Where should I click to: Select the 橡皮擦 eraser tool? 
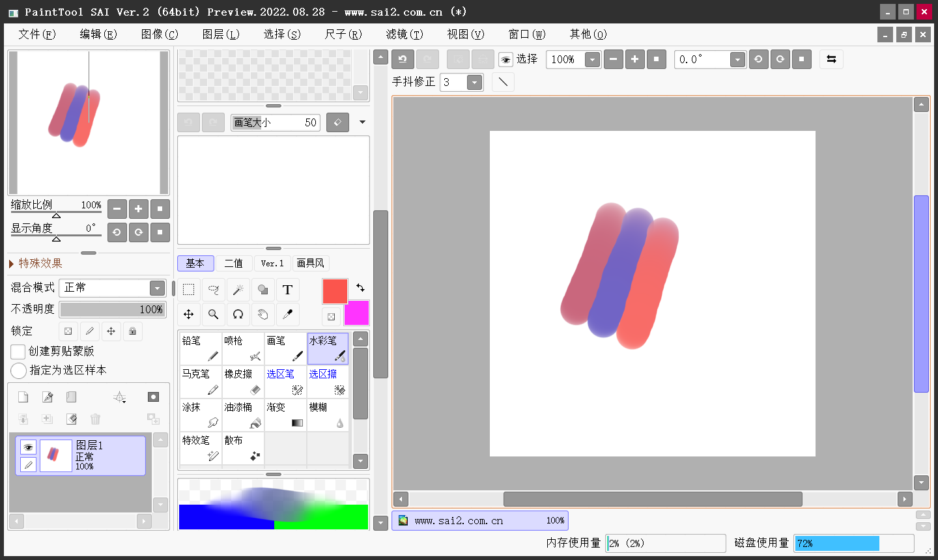coord(243,382)
